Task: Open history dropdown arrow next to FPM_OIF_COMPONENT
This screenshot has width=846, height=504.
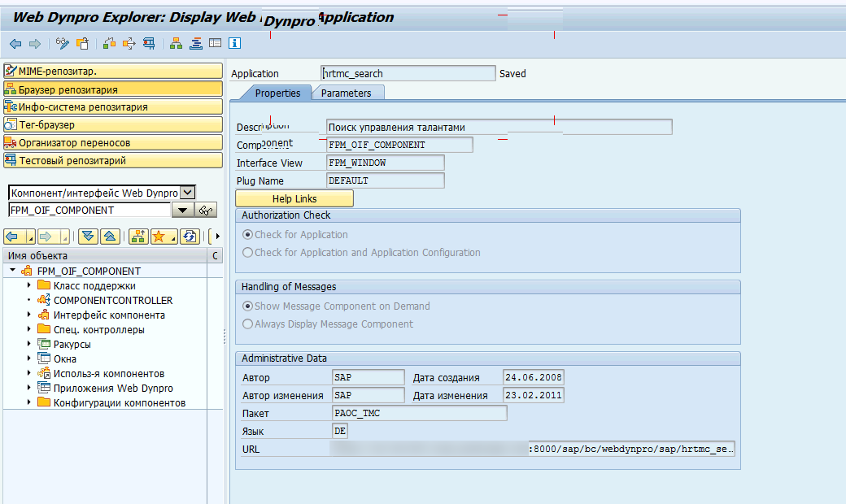Action: (x=183, y=211)
